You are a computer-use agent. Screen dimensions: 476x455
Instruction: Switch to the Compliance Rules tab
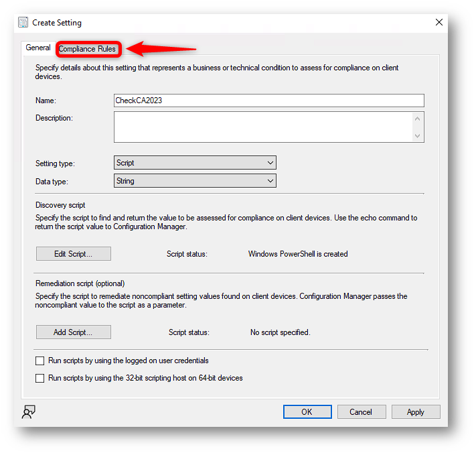pos(87,49)
